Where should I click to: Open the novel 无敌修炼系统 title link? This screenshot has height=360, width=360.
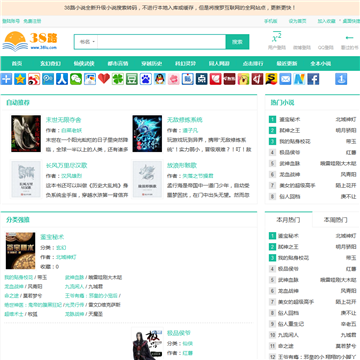(185, 120)
